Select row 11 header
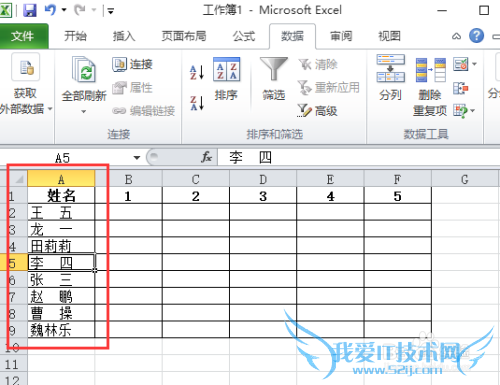The height and width of the screenshot is (385, 500). point(13,364)
